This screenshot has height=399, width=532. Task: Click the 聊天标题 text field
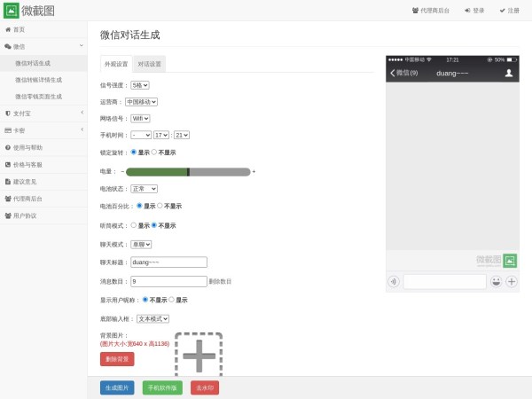click(168, 262)
